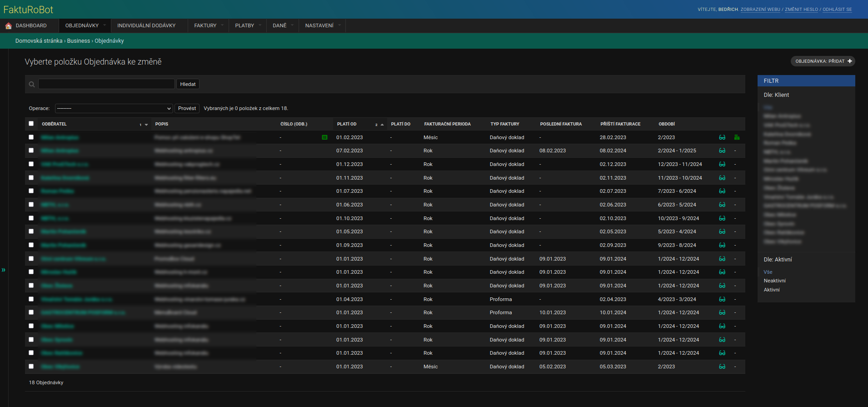Check the checkbox of the first order row

pos(31,137)
